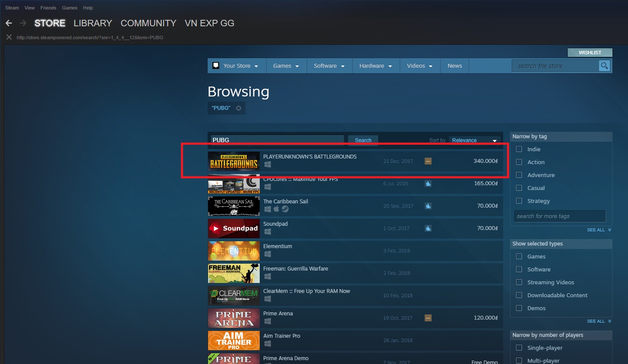Go forward with the right arrow
Screen dimensions: 628x364
pos(23,23)
